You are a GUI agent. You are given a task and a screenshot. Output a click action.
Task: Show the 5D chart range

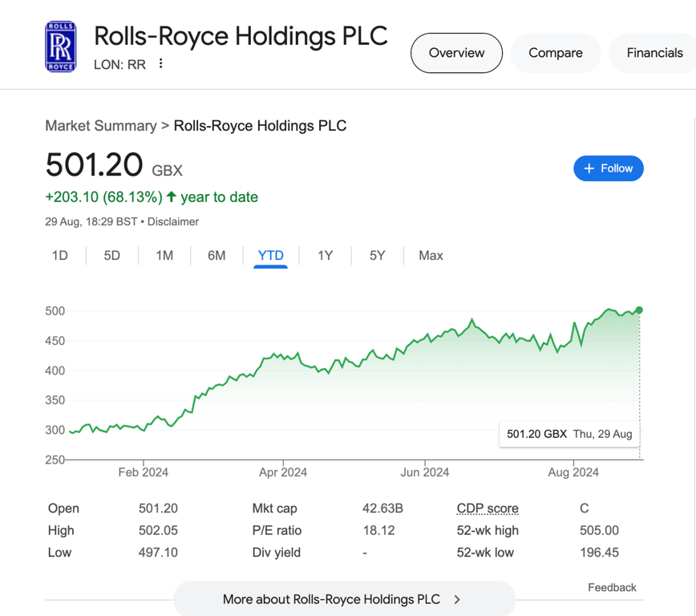[112, 255]
